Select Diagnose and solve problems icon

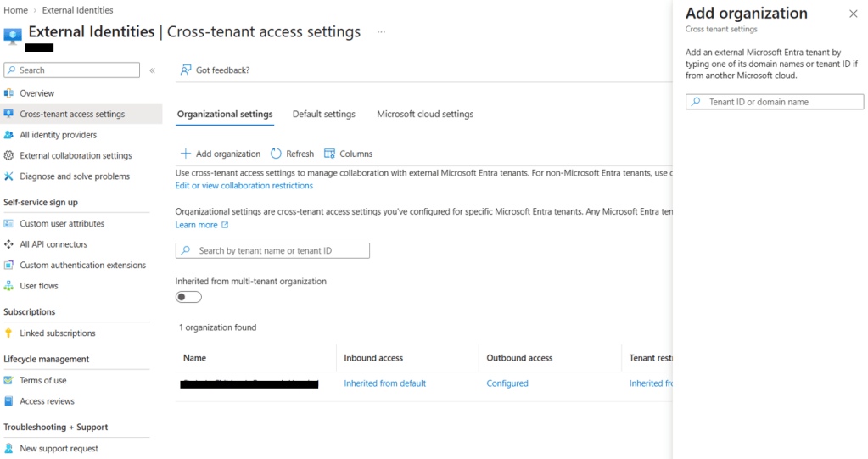click(x=8, y=176)
